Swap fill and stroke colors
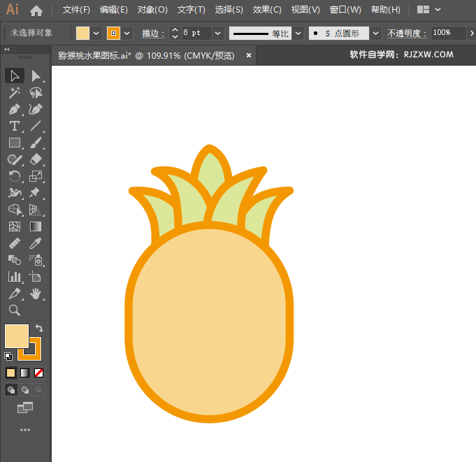The width and height of the screenshot is (476, 462). pyautogui.click(x=39, y=328)
